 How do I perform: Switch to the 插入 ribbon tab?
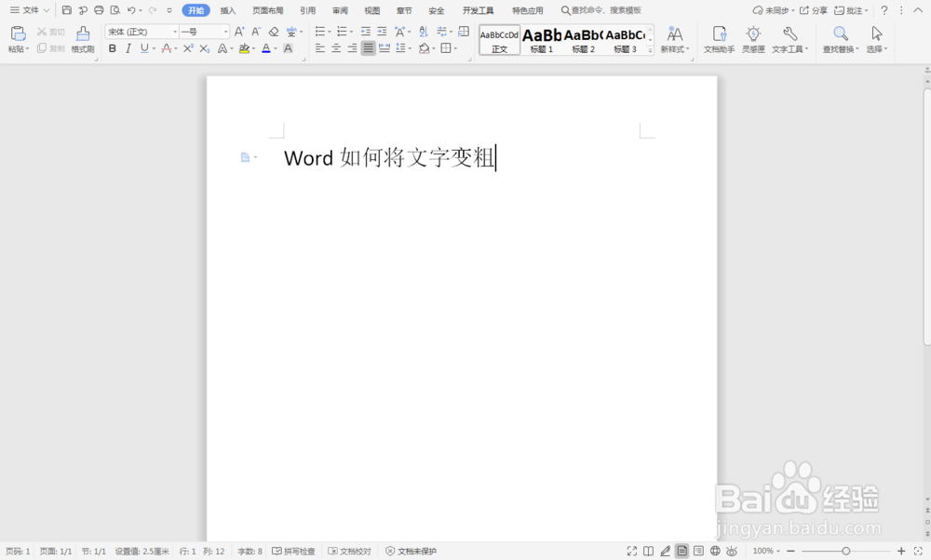(x=228, y=10)
